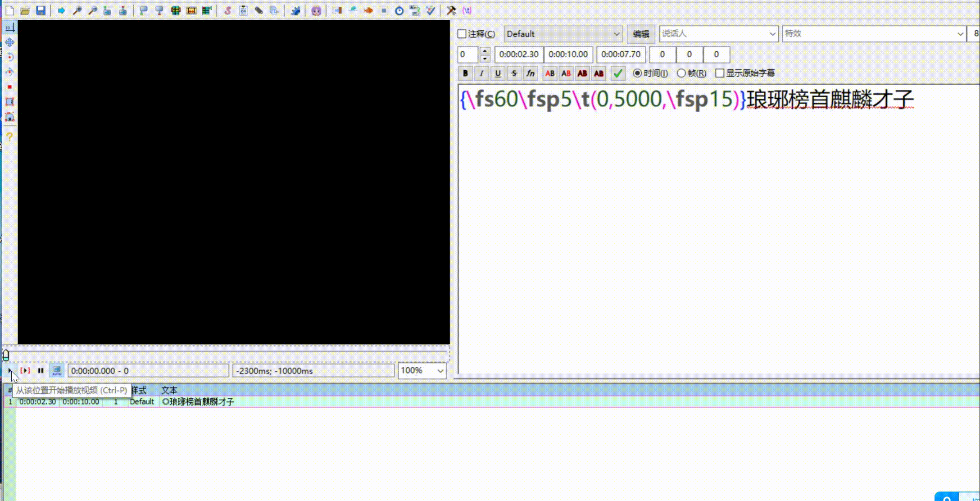Toggle bold formatting button

(x=465, y=73)
